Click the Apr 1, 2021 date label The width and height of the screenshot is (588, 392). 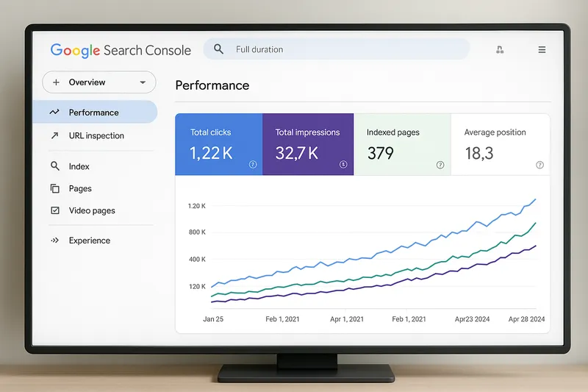[x=347, y=319]
